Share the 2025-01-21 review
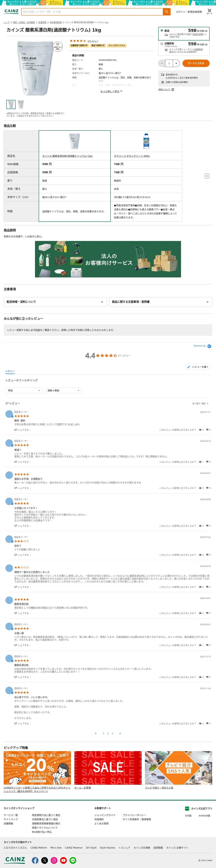Viewport: 216px width, 868px height. coord(22,430)
